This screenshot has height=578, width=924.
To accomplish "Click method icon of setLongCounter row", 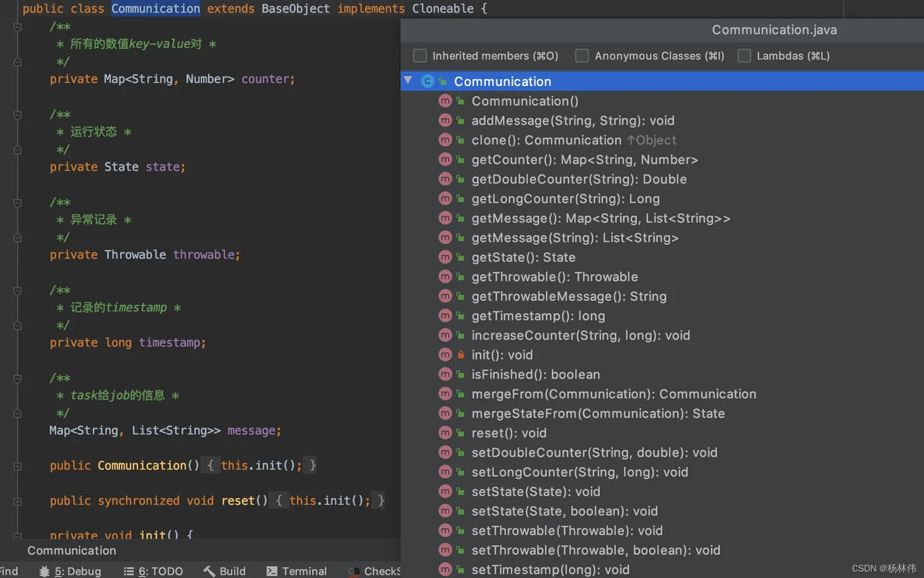I will [445, 472].
